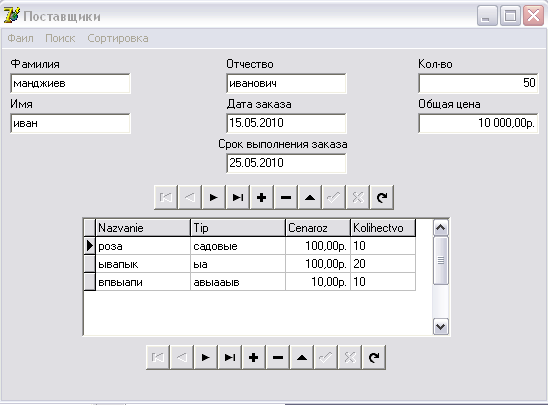Insert new record with upper navigator plus
The width and height of the screenshot is (548, 405).
pos(261,197)
